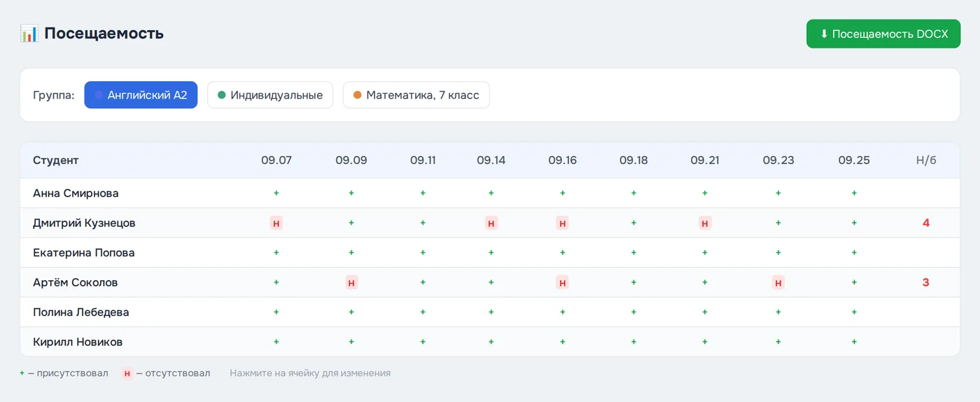The image size is (980, 402).
Task: Click the 09.09 date column header
Action: coord(351,160)
